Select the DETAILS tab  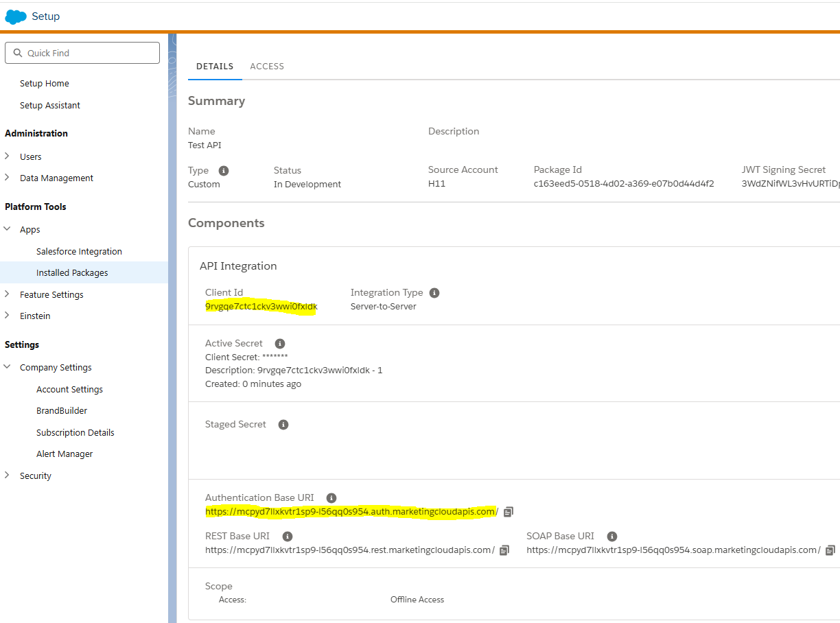coord(215,67)
